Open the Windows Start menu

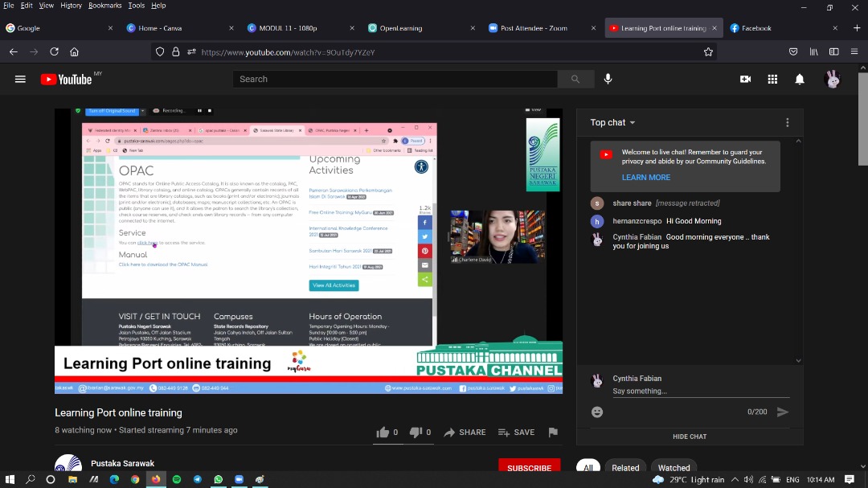(10, 479)
